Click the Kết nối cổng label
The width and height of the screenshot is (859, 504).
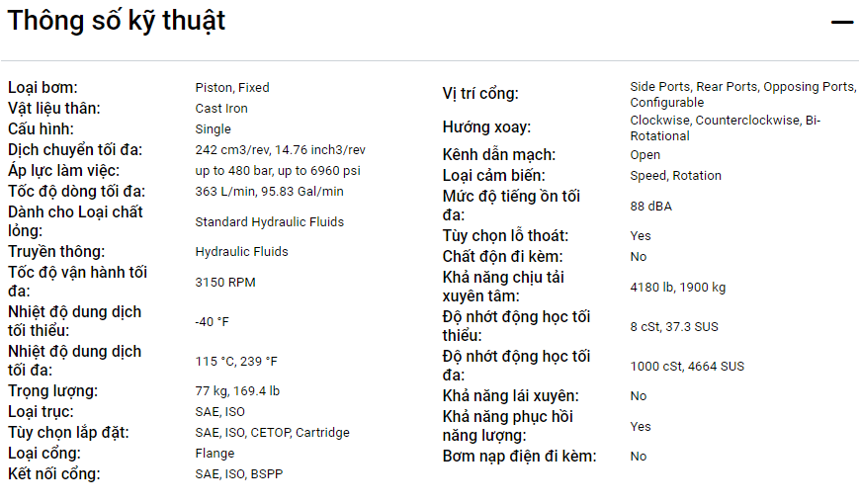[54, 473]
